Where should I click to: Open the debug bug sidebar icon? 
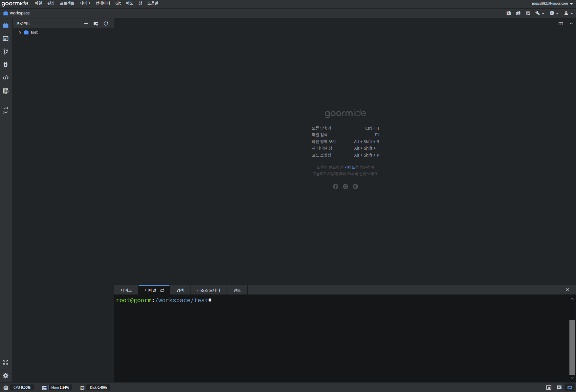tap(6, 65)
